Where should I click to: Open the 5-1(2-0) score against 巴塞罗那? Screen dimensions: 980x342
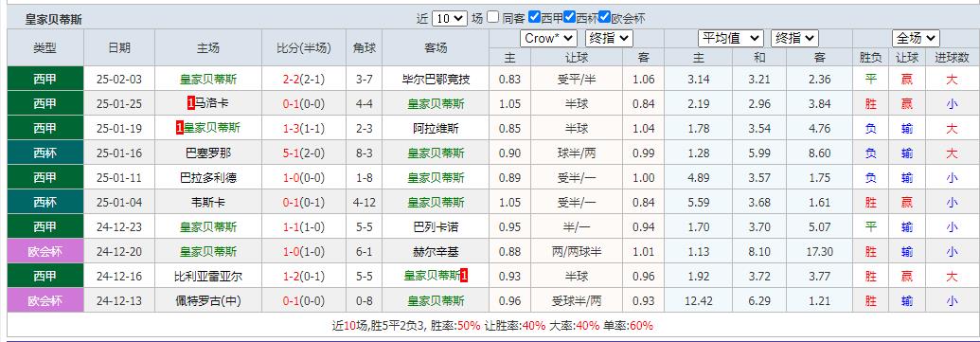[304, 153]
